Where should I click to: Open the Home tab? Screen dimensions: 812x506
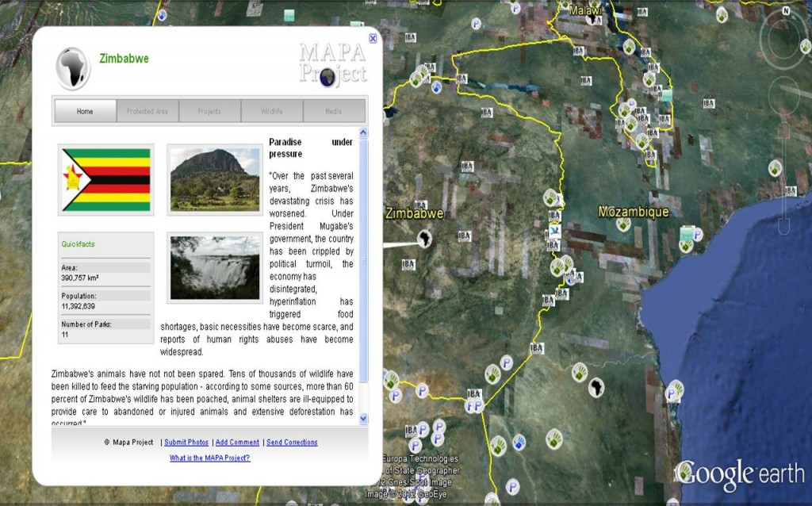(86, 111)
